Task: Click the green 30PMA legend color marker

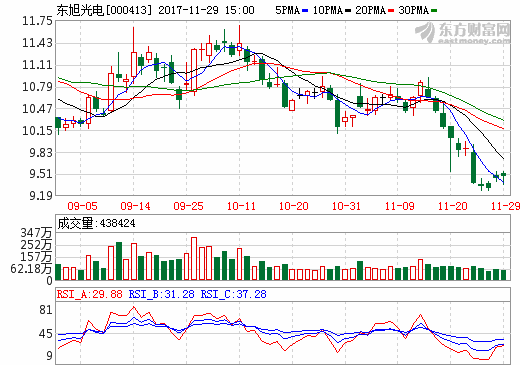Action: [x=434, y=11]
